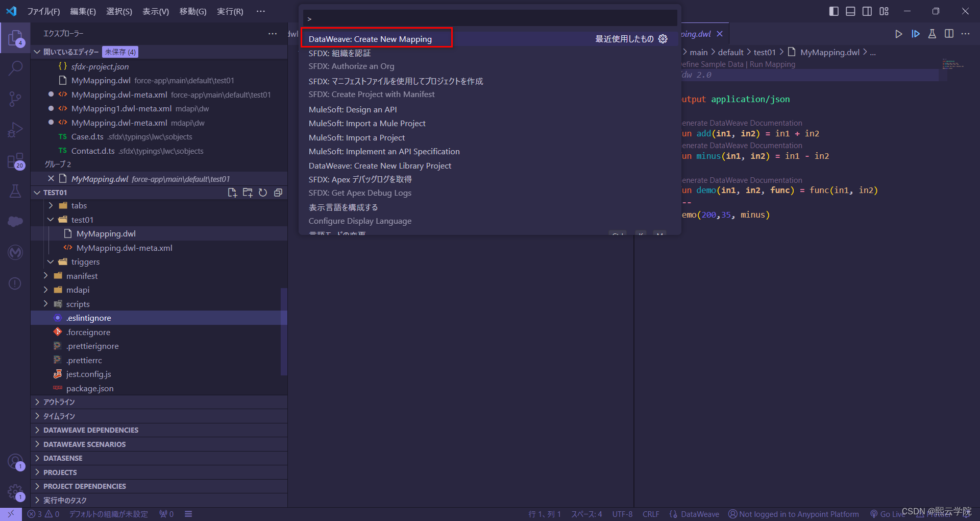This screenshot has width=980, height=521.
Task: Open the Testing flask view
Action: tap(15, 191)
